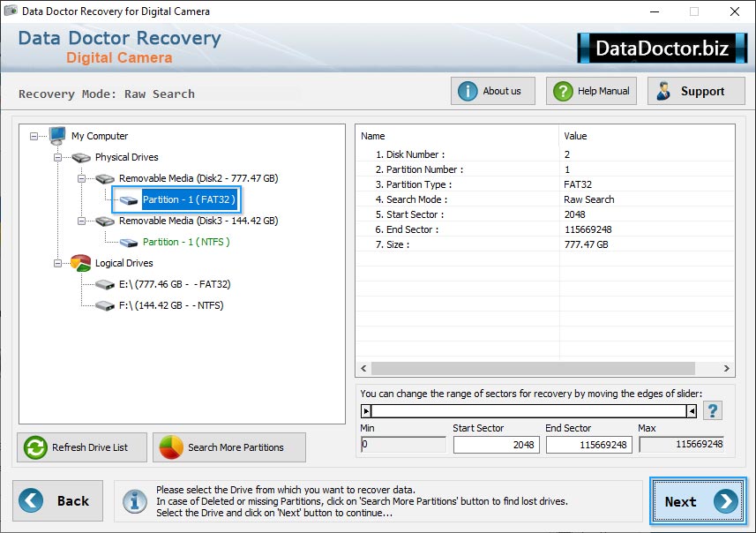Screen dimensions: 756x533
Task: Click the Start Sector input field
Action: (496, 445)
